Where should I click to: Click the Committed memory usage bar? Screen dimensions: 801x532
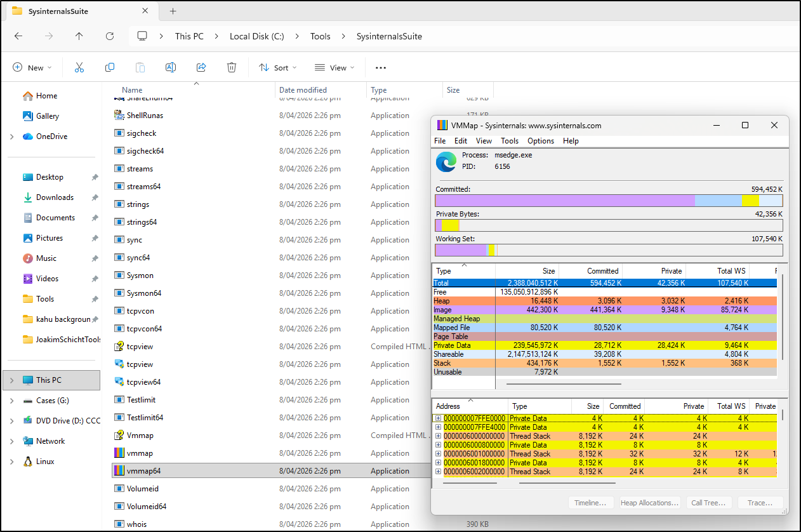point(609,201)
